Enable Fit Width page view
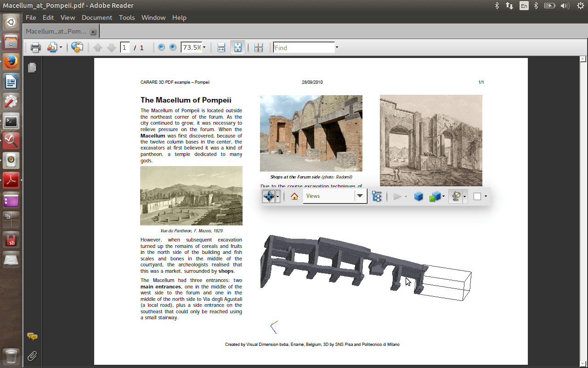Screen dimensions: 588x368 221,47
